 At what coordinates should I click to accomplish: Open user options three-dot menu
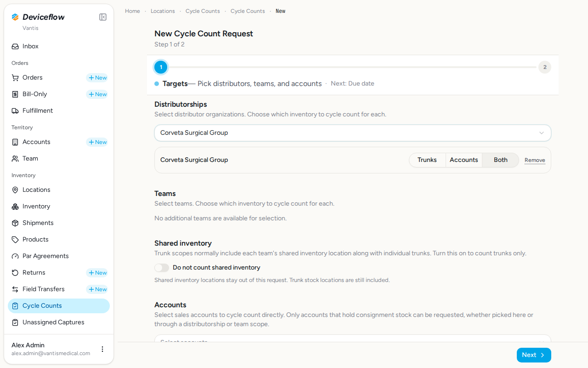click(x=102, y=349)
